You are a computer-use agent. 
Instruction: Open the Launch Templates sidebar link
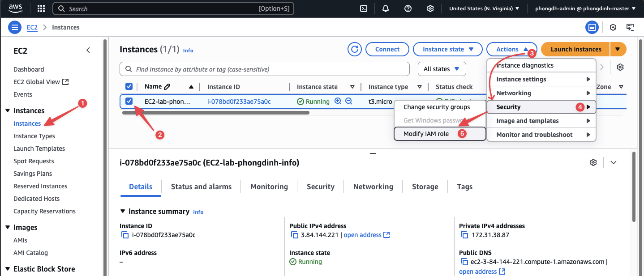39,149
